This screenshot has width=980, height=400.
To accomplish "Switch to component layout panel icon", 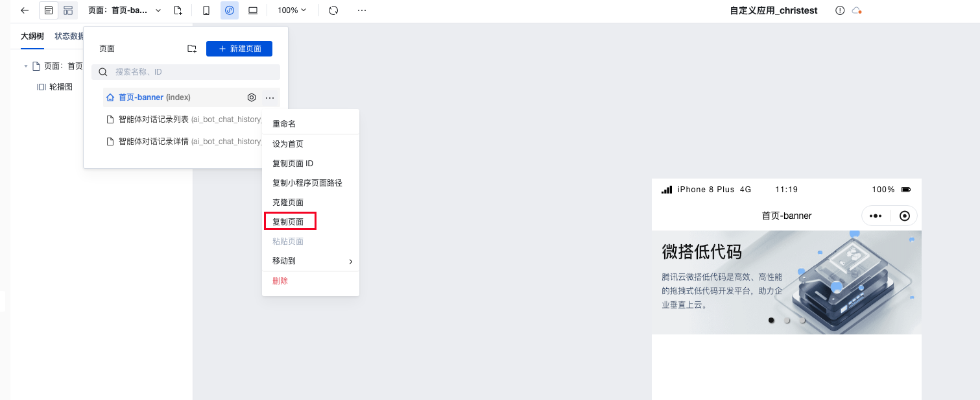I will pos(68,10).
